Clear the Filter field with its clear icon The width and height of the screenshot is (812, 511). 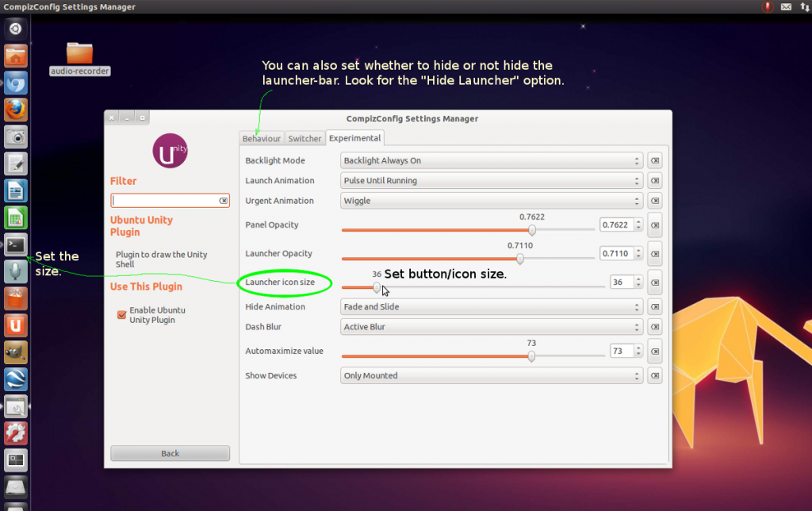(x=223, y=201)
